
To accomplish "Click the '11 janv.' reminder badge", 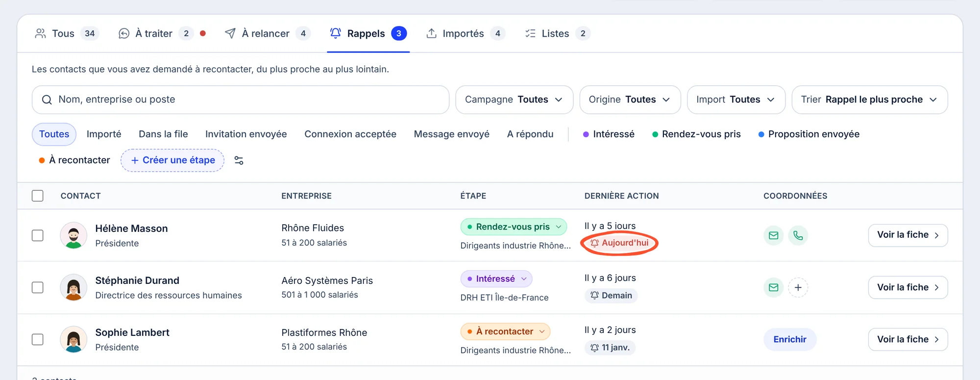I will (x=610, y=348).
